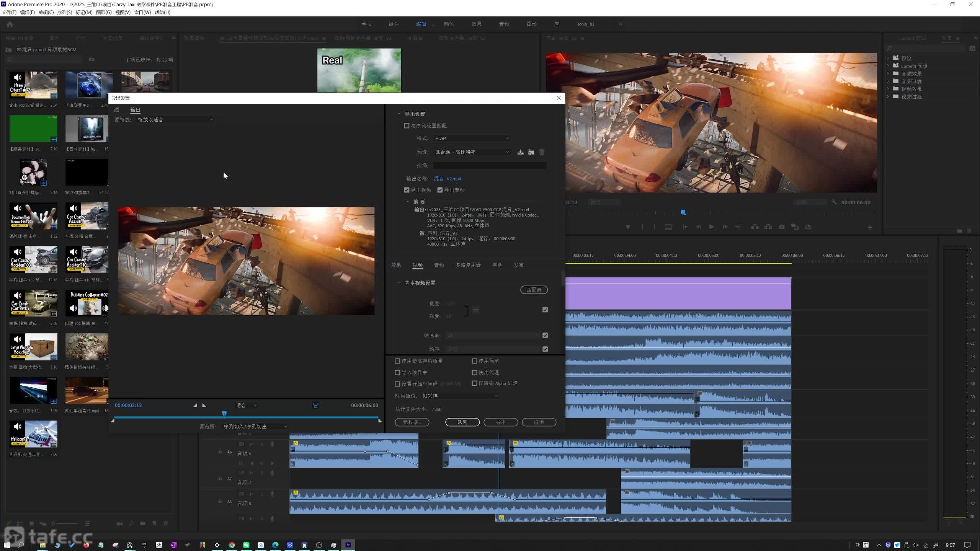Open the source range dropdown
Screen dimensions: 980x551
(255, 426)
